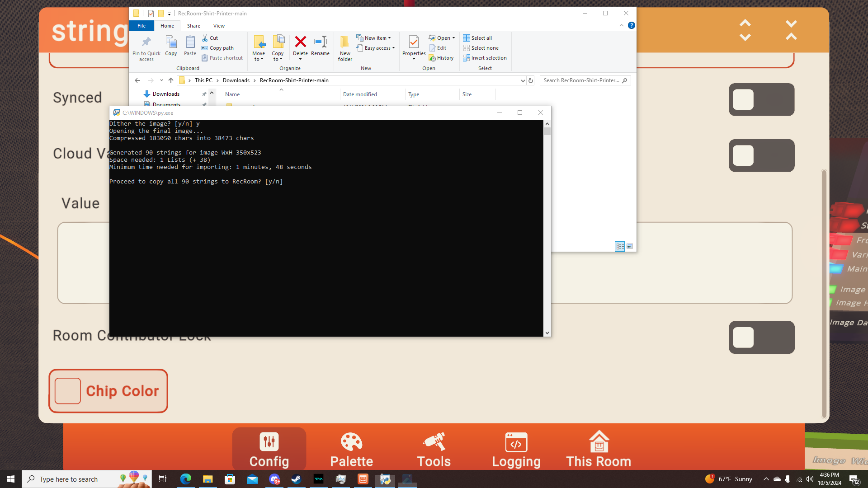Image resolution: width=868 pixels, height=488 pixels.
Task: Click the Steam icon in the taskbar
Action: point(296,479)
